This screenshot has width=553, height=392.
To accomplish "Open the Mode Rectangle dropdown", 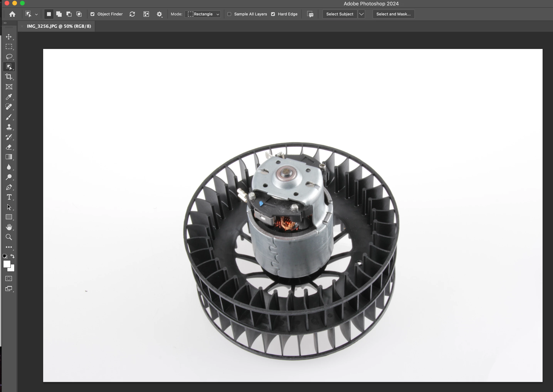I will click(203, 14).
